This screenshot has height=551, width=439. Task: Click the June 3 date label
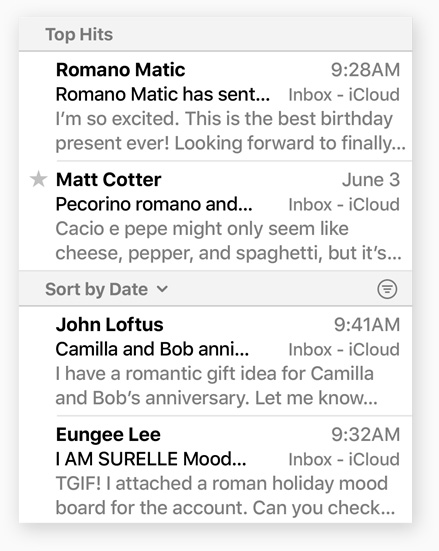coord(371,180)
